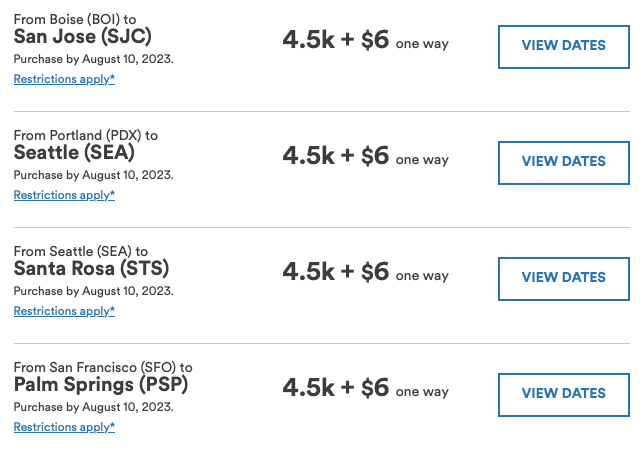
Task: Click the Palm Springs (PSP) destination heading
Action: 101,385
